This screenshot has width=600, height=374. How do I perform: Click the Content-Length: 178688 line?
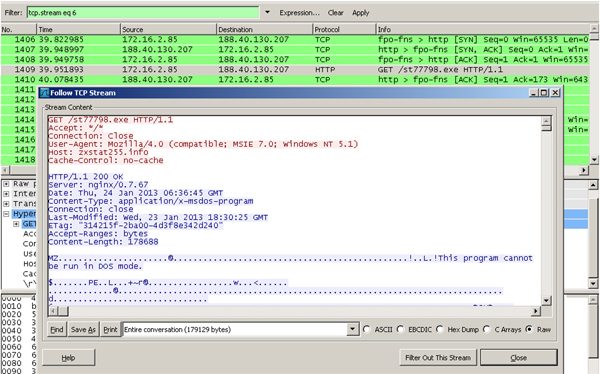(103, 242)
